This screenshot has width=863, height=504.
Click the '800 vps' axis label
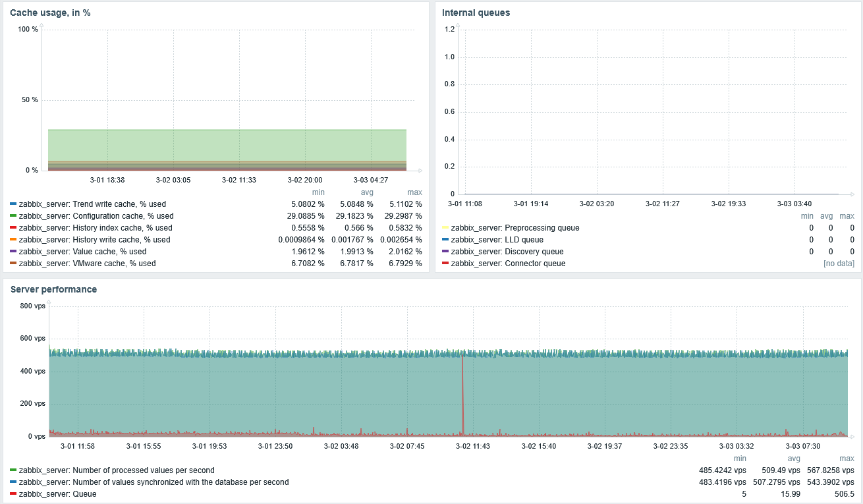(x=32, y=306)
